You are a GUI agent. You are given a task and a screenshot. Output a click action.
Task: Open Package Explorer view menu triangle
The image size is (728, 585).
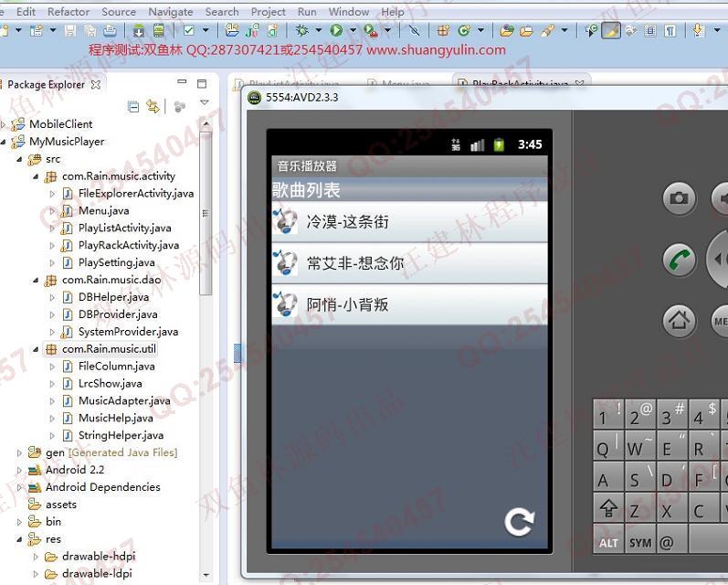[204, 102]
